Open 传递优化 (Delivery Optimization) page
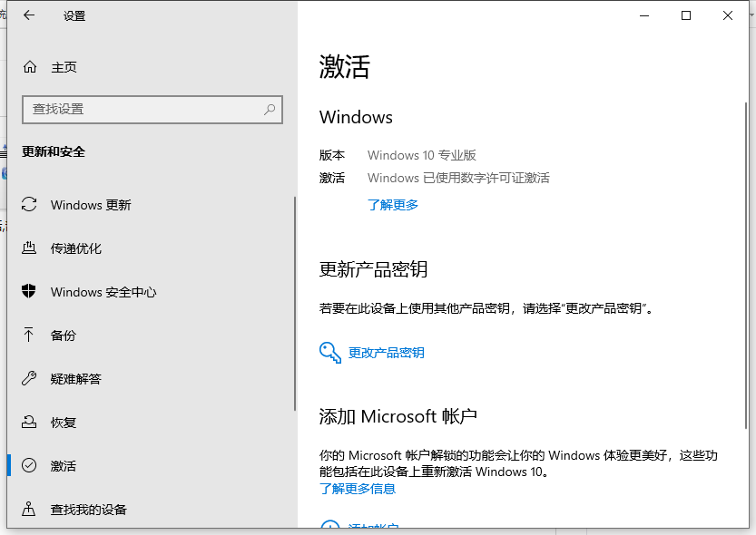This screenshot has width=756, height=535. tap(75, 248)
